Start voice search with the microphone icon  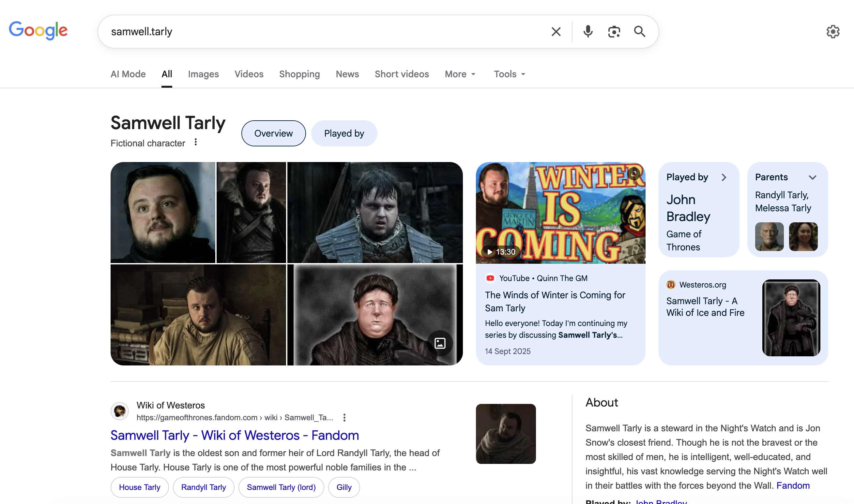[588, 32]
